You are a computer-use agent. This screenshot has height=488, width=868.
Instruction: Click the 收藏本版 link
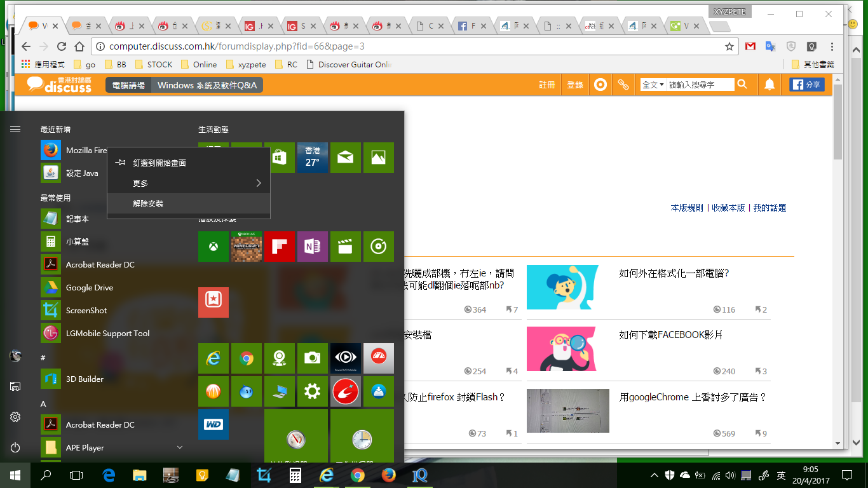(x=728, y=208)
